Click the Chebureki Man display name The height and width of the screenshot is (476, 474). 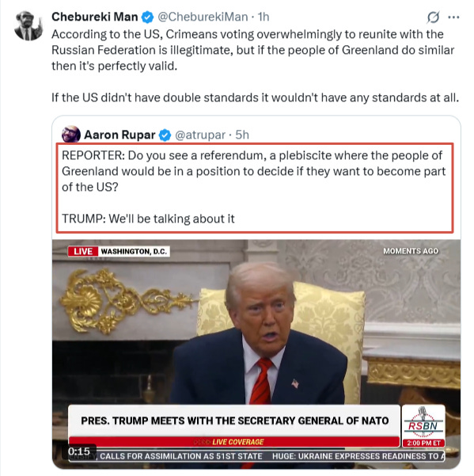[95, 17]
